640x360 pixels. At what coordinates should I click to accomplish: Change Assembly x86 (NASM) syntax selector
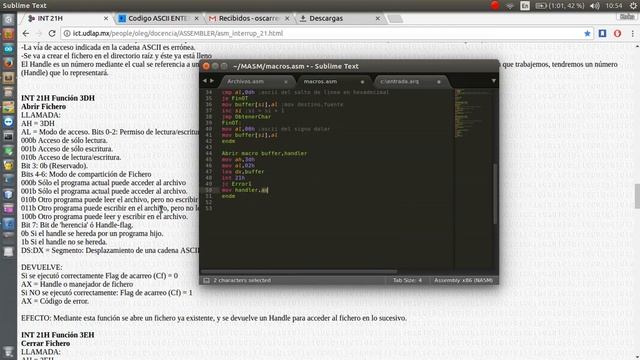pyautogui.click(x=463, y=280)
